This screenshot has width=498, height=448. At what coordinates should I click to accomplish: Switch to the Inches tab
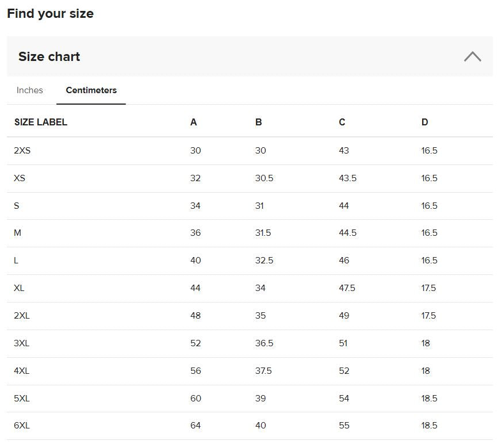coord(29,90)
